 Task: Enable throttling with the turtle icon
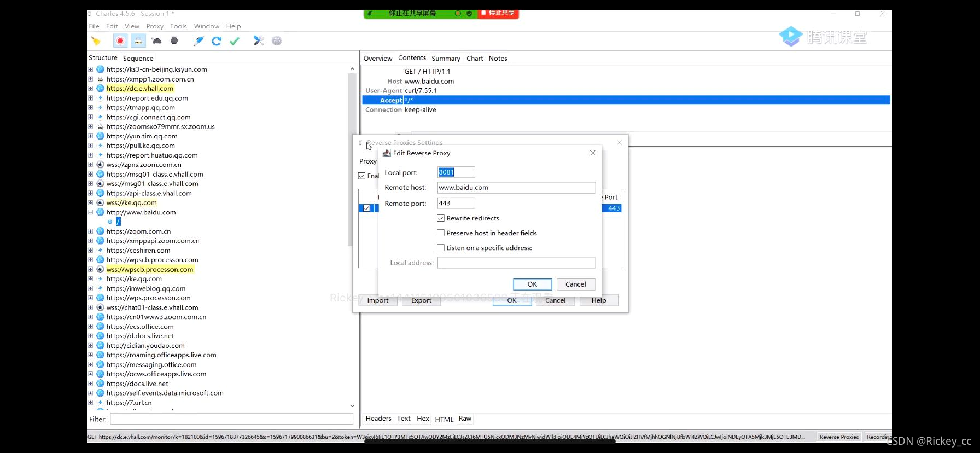tap(157, 41)
